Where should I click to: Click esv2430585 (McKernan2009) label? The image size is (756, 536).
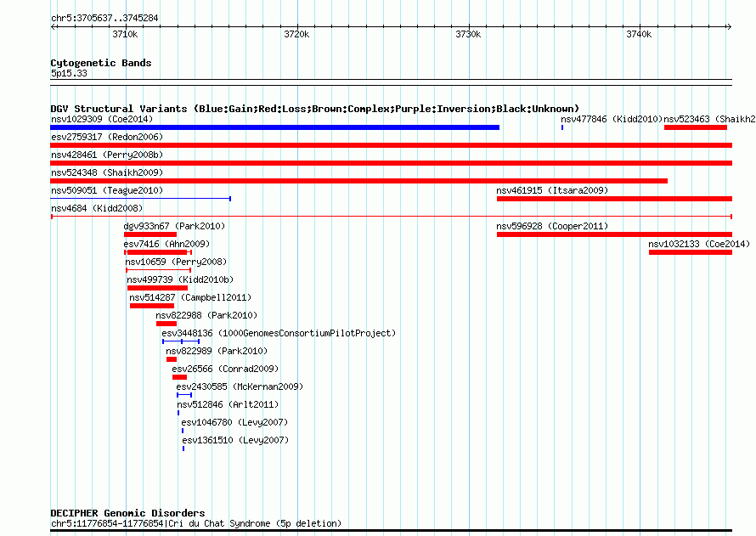(240, 386)
